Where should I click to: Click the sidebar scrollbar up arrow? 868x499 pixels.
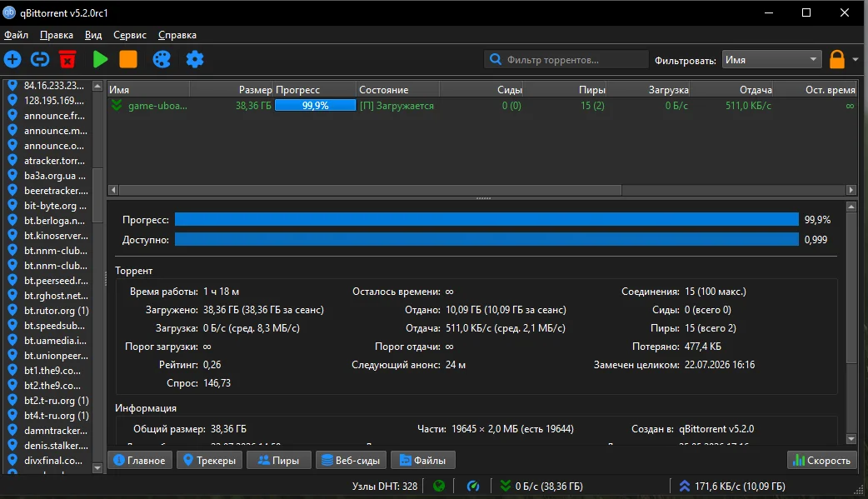pos(97,86)
